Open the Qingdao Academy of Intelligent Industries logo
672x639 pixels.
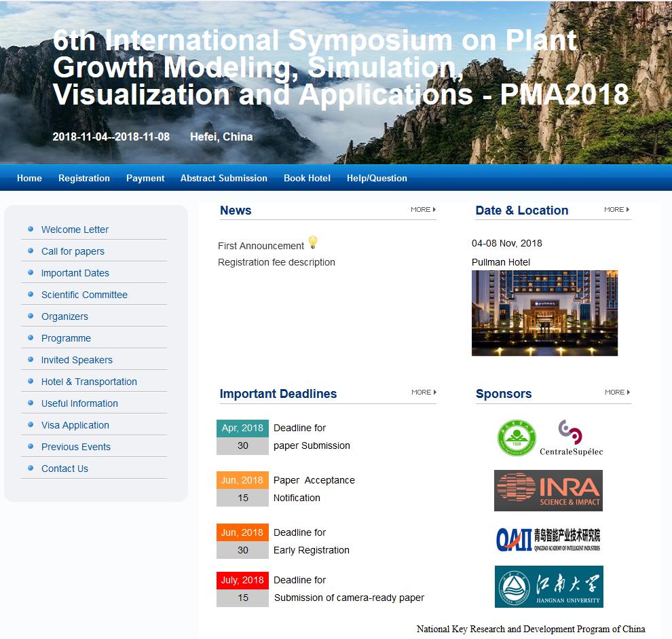click(x=548, y=539)
